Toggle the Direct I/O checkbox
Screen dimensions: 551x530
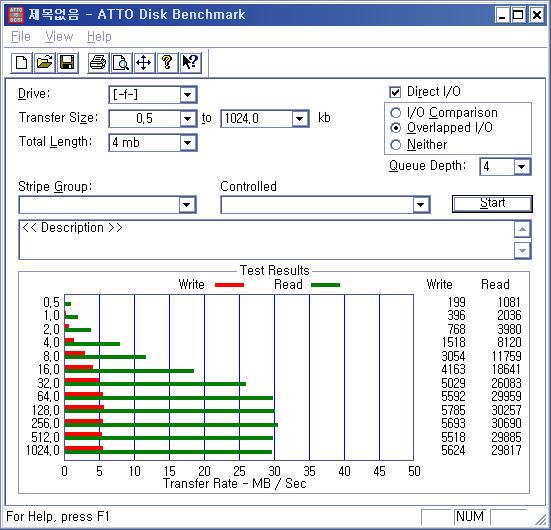point(395,92)
